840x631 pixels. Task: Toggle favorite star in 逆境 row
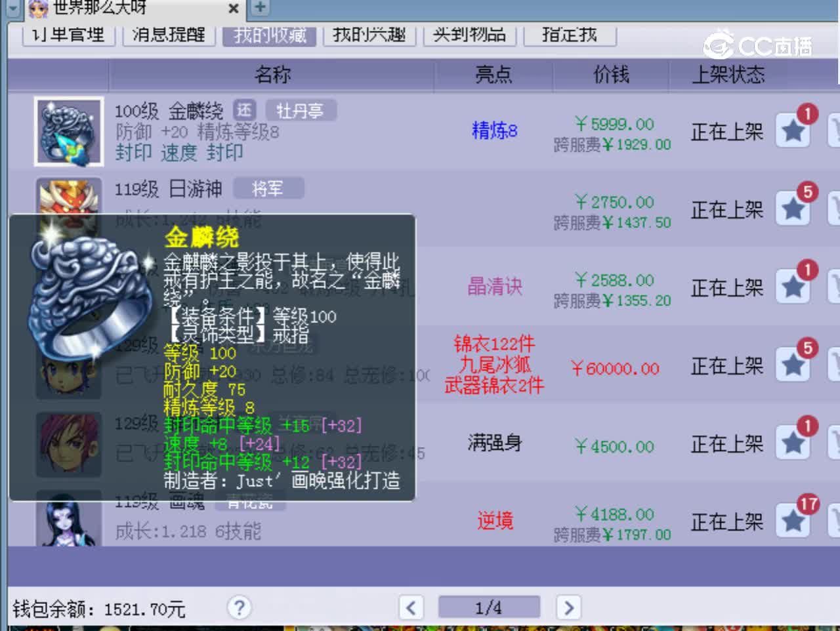click(793, 521)
